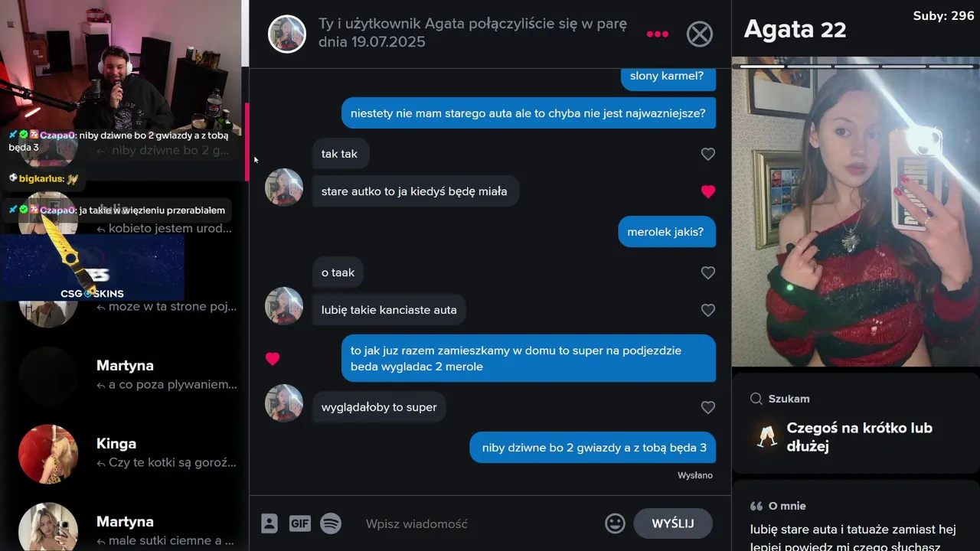The height and width of the screenshot is (551, 980).
Task: Open the three pink dots options menu
Action: point(658,34)
